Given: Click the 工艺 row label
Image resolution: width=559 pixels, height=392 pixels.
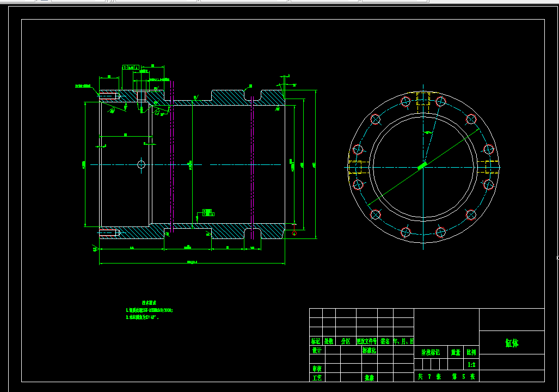Looking at the screenshot, I should coord(317,377).
